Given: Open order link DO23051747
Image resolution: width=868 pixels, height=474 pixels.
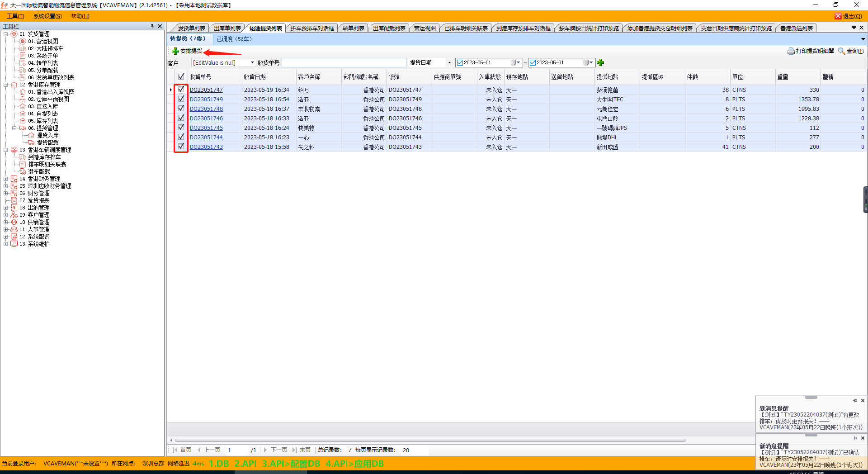Looking at the screenshot, I should pos(206,90).
